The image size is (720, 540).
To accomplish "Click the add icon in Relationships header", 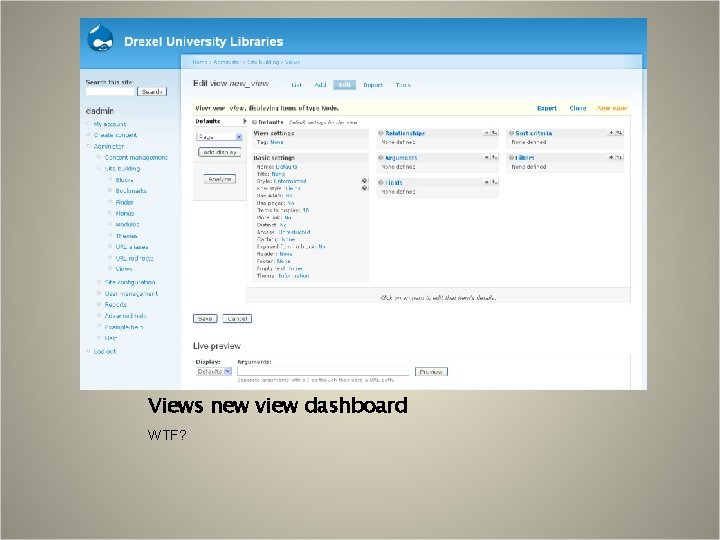I will pos(486,133).
